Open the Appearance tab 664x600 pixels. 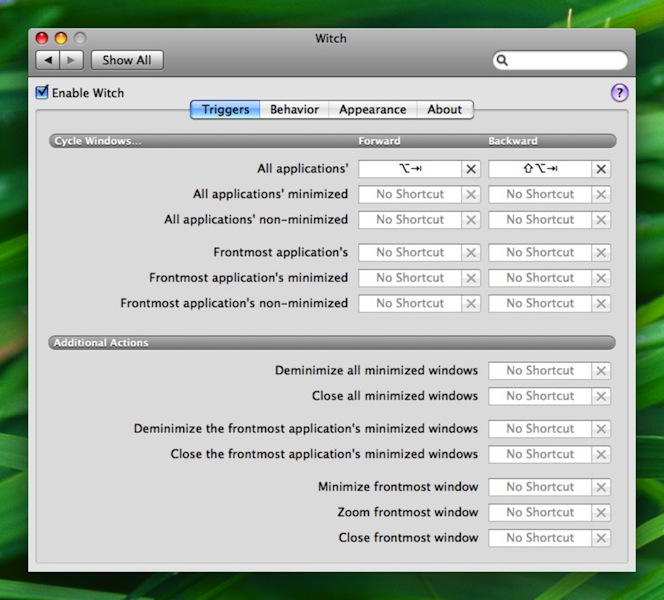[x=372, y=110]
